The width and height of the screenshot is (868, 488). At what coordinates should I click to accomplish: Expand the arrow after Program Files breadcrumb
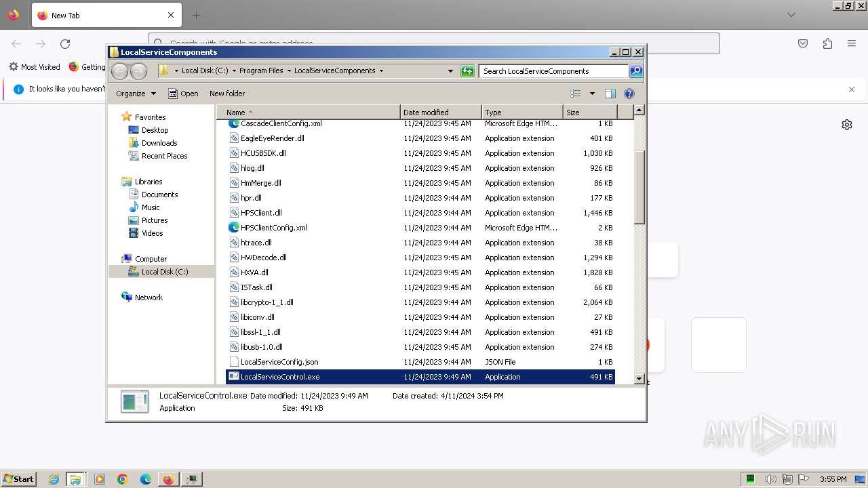[x=289, y=70]
